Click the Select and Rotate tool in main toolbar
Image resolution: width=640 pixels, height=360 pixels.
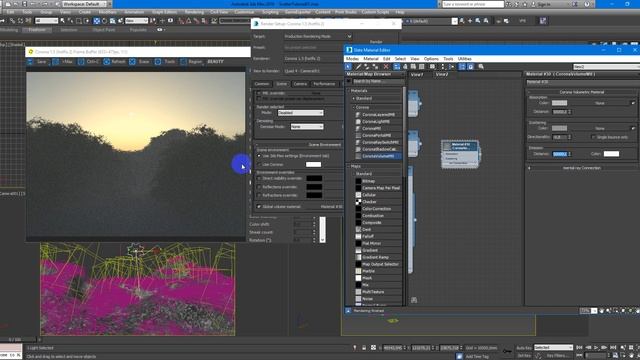[x=104, y=21]
